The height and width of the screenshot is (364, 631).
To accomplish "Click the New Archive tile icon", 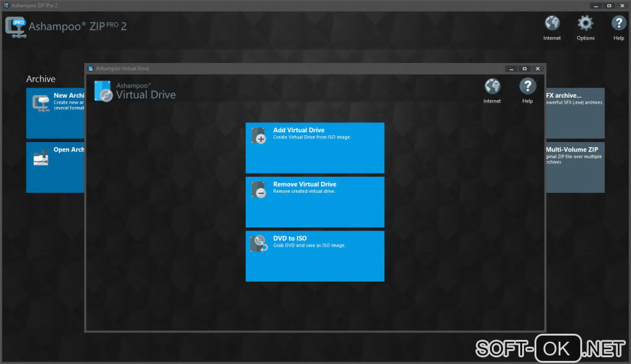I will (41, 103).
